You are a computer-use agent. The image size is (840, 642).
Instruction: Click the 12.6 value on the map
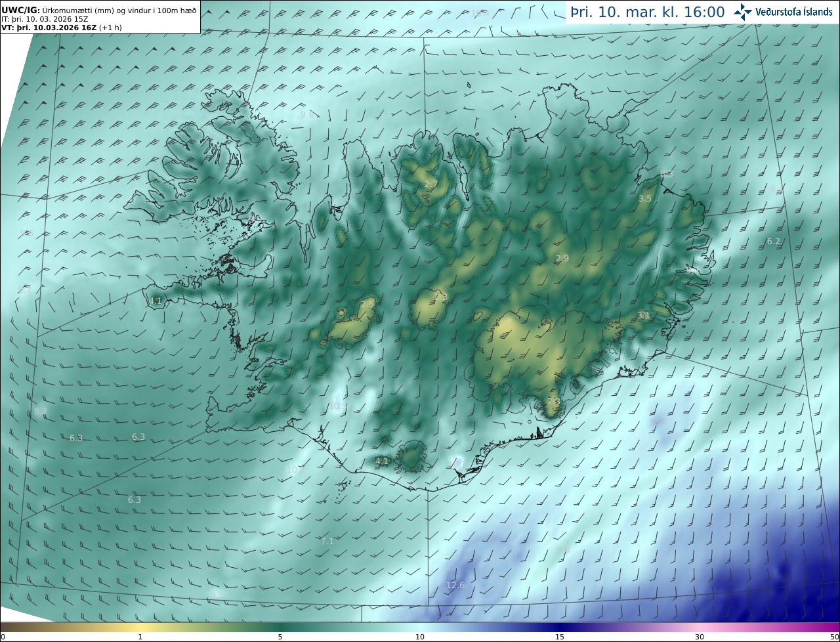tap(455, 585)
